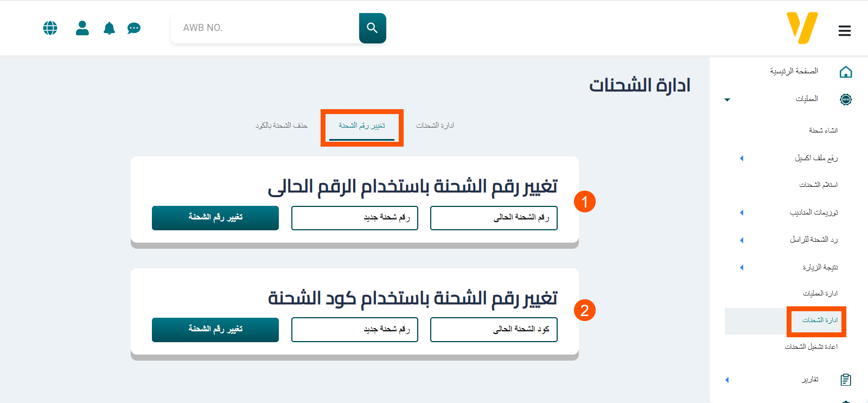Open the user profile icon
The width and height of the screenshot is (868, 403).
click(82, 28)
